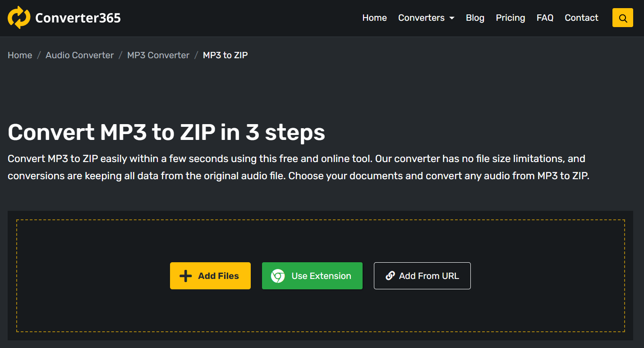The height and width of the screenshot is (348, 644).
Task: Click the Converter365 brand name text
Action: click(78, 18)
